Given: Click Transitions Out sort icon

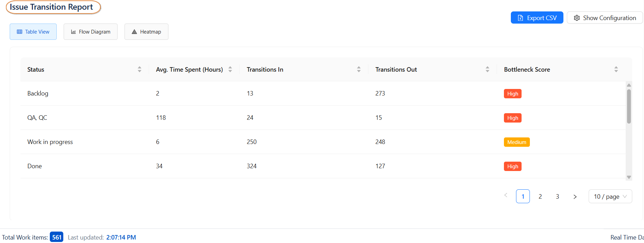Looking at the screenshot, I should pyautogui.click(x=487, y=69).
